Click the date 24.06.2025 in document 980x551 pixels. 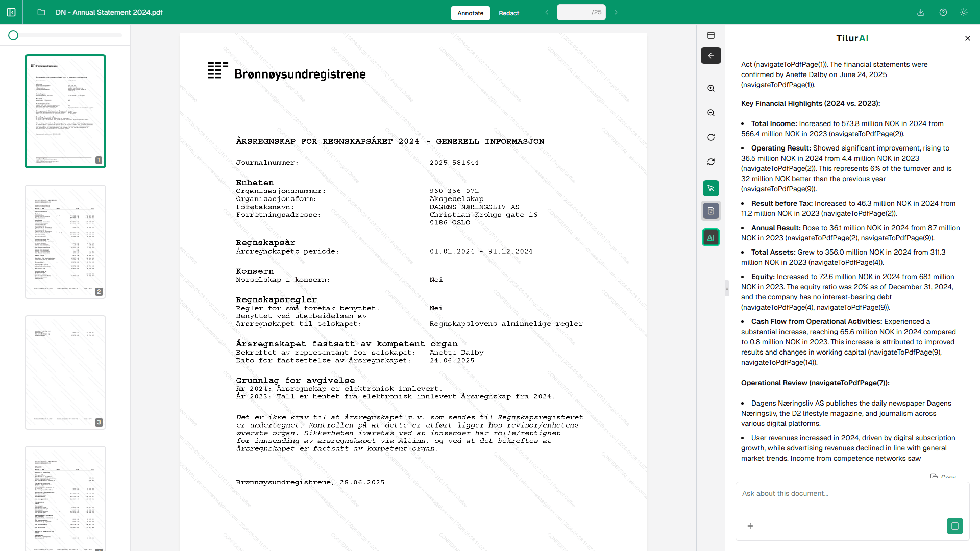click(452, 360)
